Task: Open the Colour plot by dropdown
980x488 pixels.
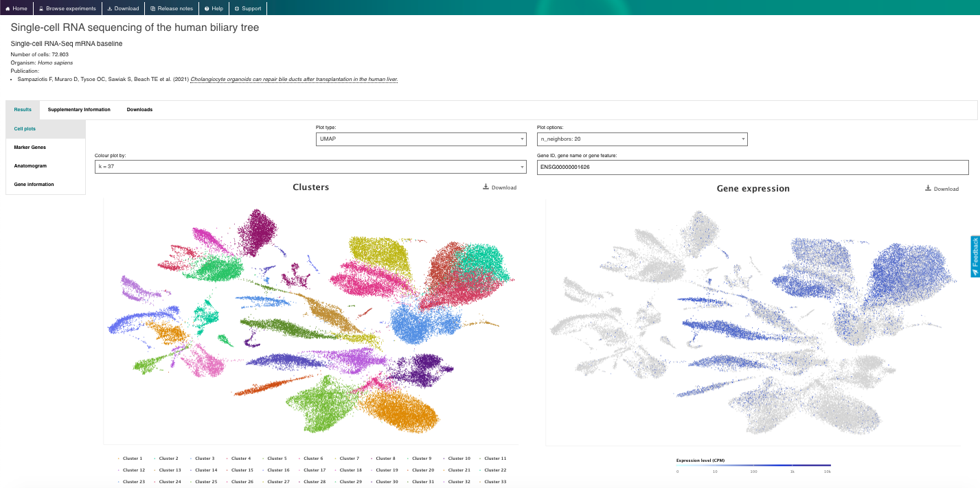Action: [310, 167]
